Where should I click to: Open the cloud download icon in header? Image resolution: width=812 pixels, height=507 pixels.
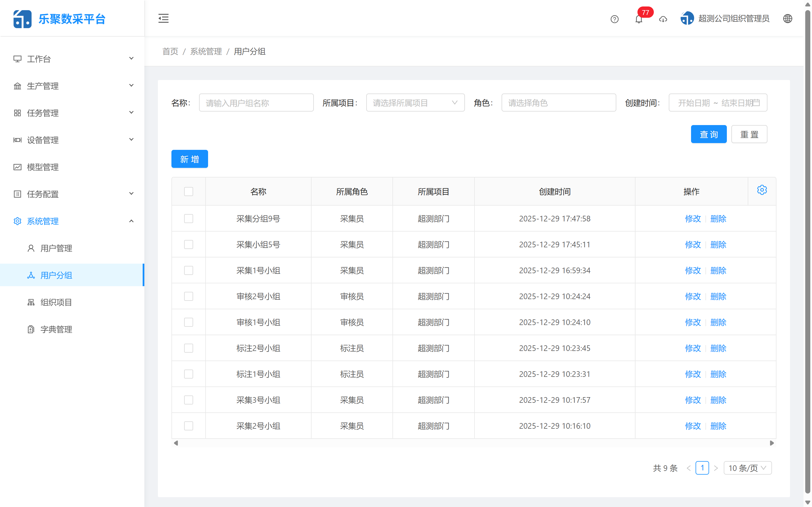[663, 19]
